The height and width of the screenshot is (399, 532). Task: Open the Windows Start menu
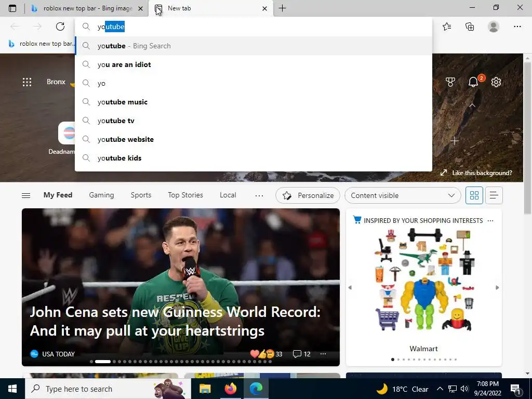[12, 389]
